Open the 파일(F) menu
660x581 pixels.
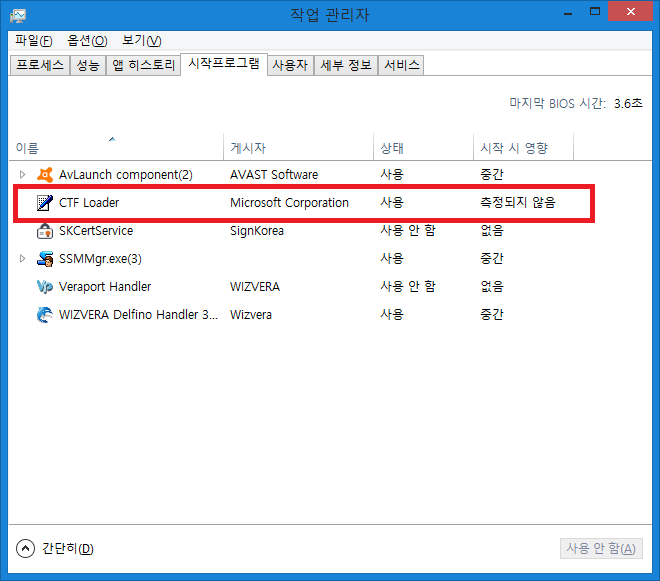click(x=34, y=41)
